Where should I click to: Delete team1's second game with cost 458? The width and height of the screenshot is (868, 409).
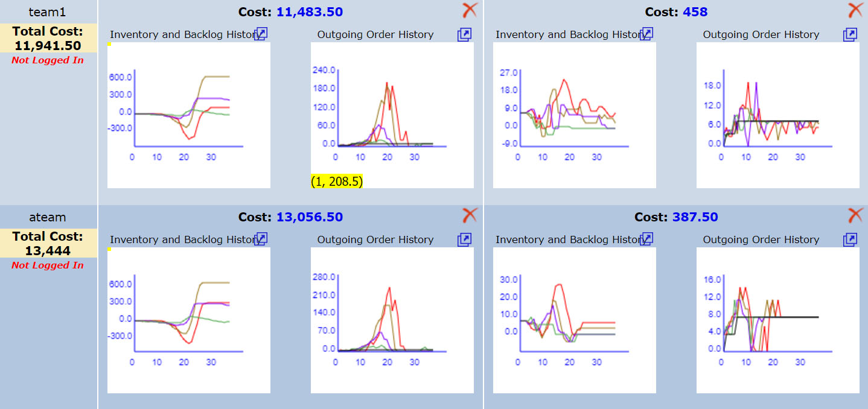pos(855,10)
